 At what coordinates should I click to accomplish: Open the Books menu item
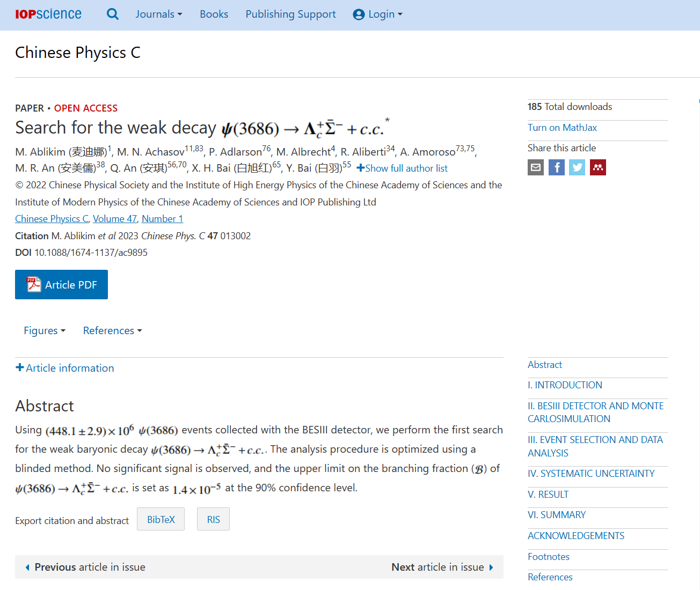214,14
